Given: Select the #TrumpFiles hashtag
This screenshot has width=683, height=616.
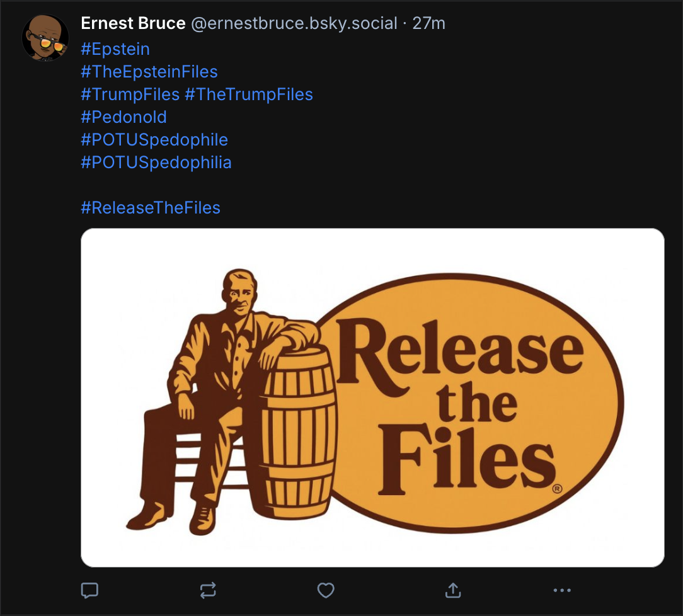Looking at the screenshot, I should pyautogui.click(x=130, y=94).
